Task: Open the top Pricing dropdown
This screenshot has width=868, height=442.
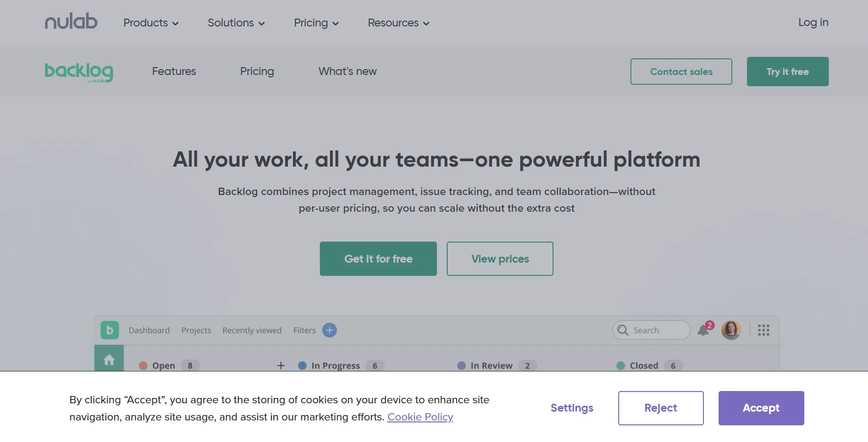Action: click(x=316, y=23)
